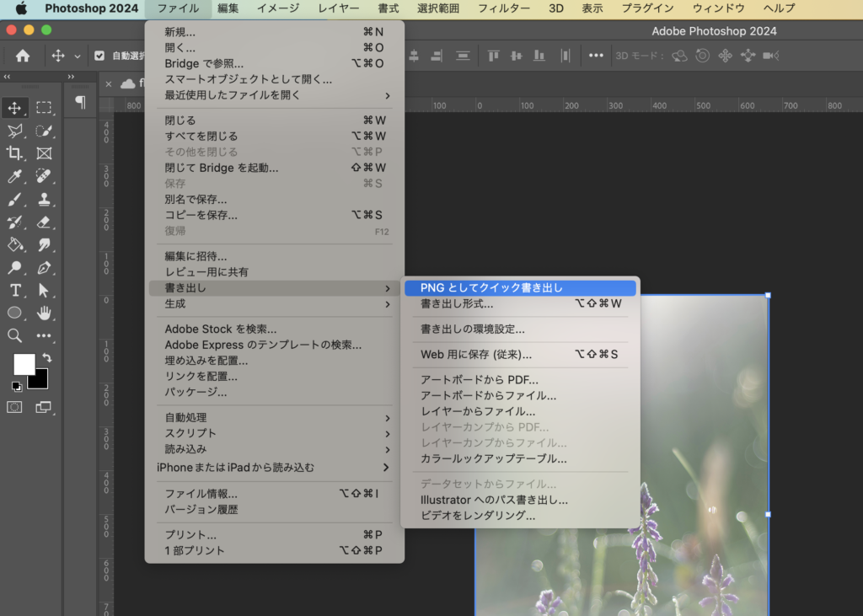Expand the side panel with right double-arrow

(x=71, y=77)
